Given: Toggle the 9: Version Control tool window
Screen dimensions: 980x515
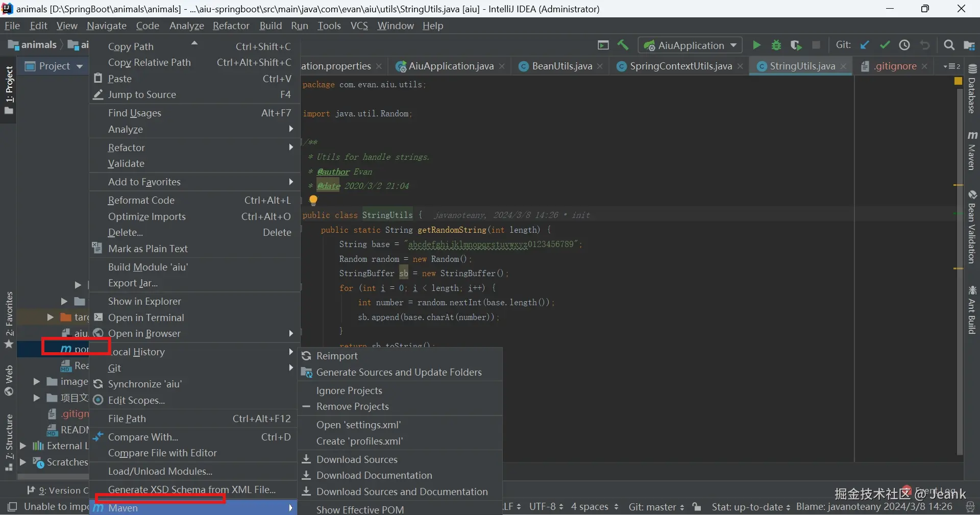Looking at the screenshot, I should point(58,491).
